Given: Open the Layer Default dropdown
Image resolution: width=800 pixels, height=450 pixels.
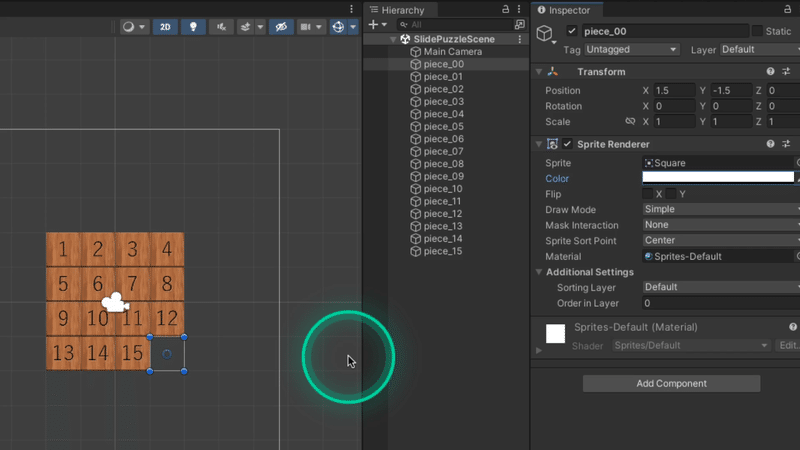Looking at the screenshot, I should tap(760, 49).
